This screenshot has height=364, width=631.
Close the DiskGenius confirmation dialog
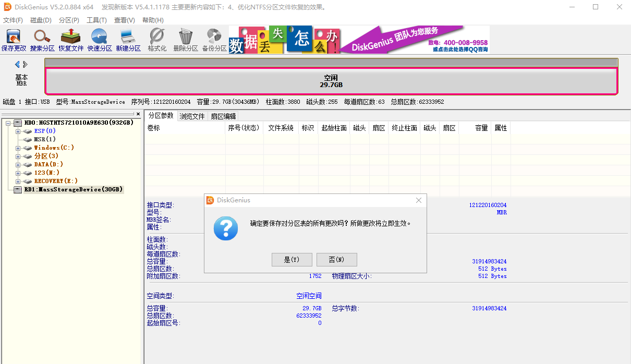tap(418, 200)
